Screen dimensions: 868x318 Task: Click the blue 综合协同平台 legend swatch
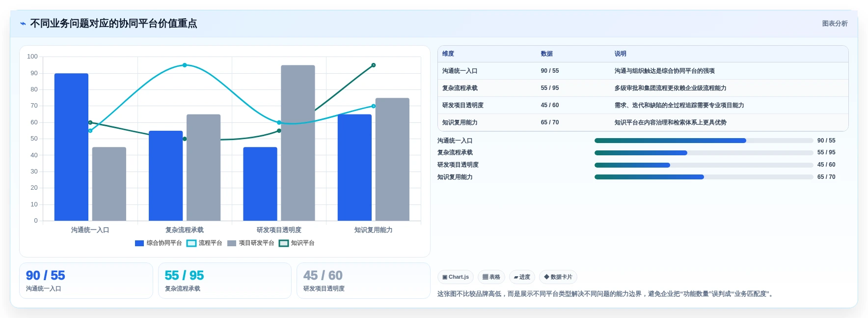point(139,243)
